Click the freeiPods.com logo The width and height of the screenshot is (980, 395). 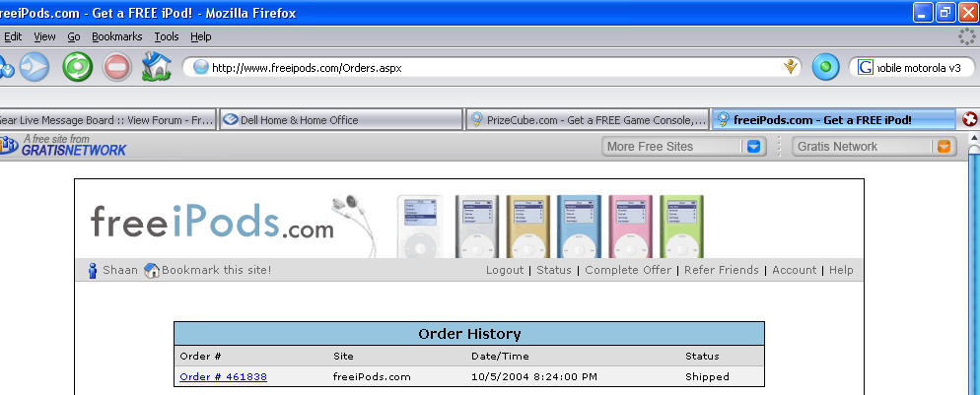click(212, 223)
